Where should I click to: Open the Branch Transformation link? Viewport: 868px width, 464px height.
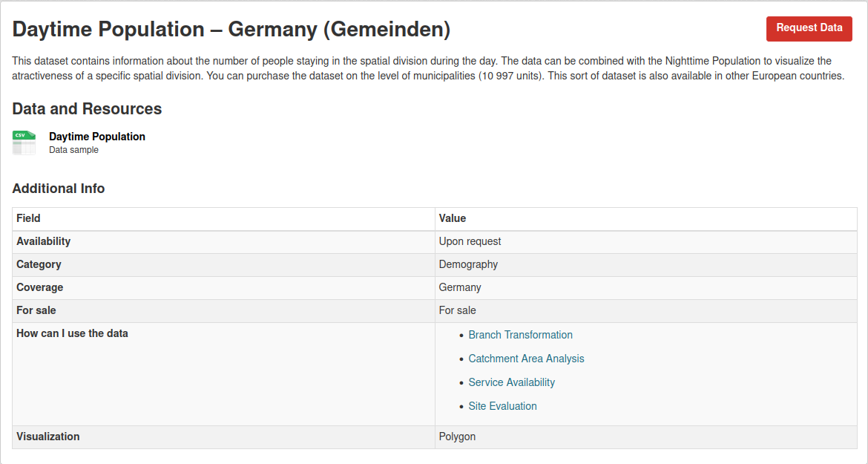[x=520, y=335]
